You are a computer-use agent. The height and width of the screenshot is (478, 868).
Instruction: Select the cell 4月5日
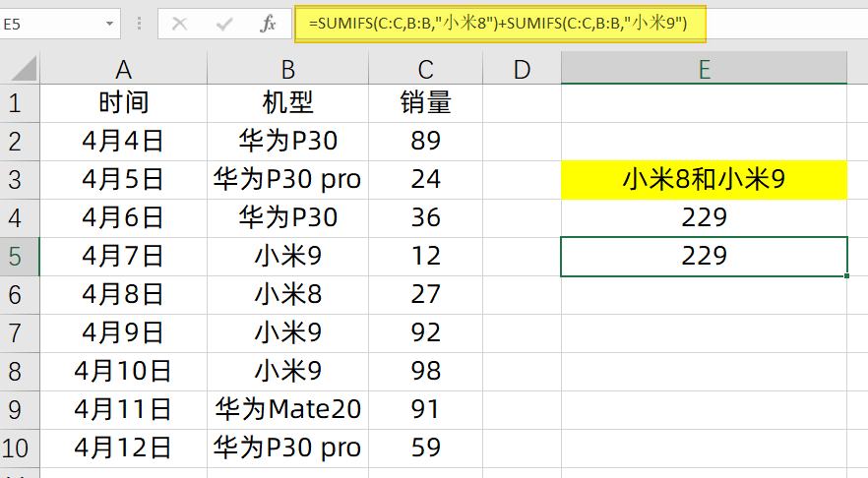[x=123, y=179]
